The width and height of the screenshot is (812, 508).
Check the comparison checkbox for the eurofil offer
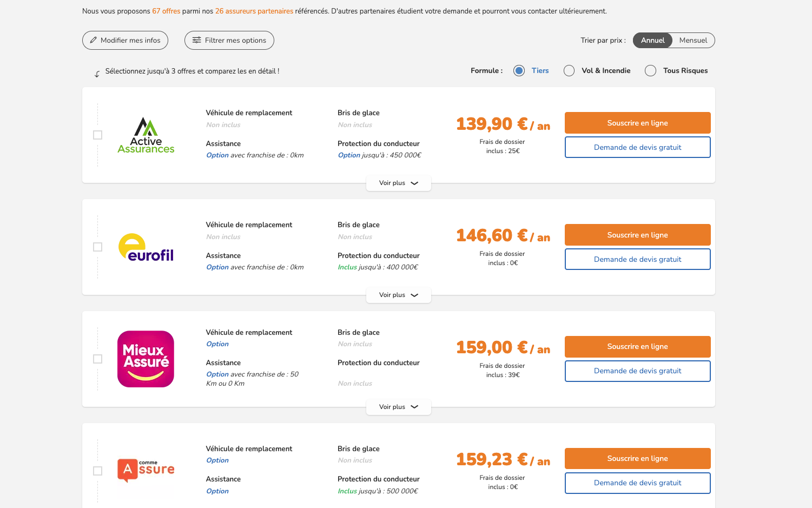click(x=97, y=247)
